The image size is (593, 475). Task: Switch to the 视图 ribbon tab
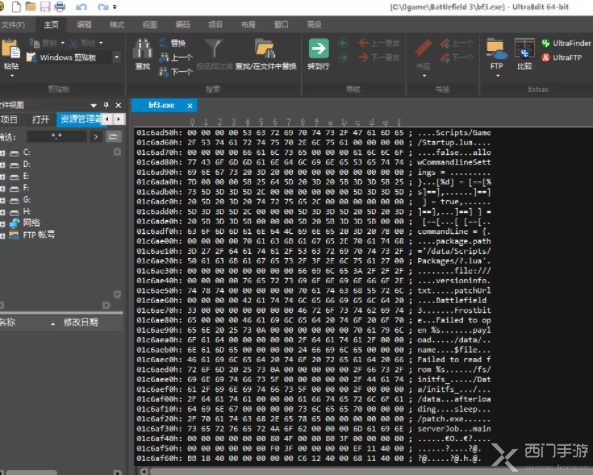(x=150, y=25)
